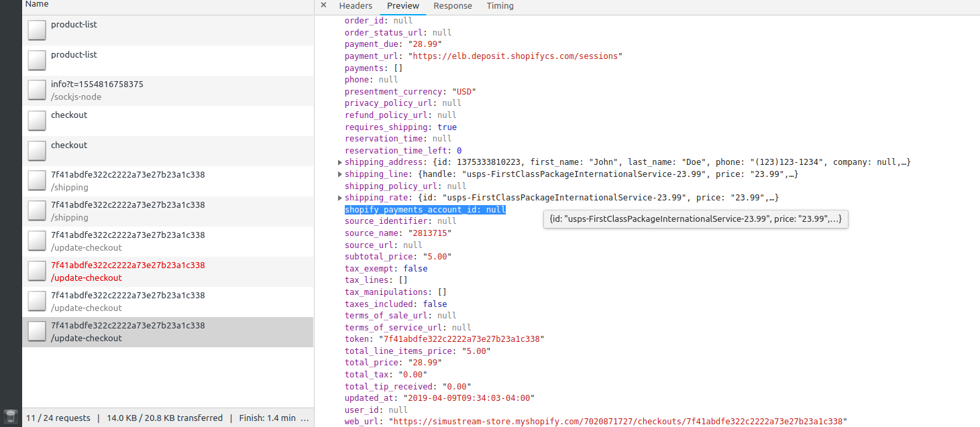Click the total_tax "0.00" value
980x427 pixels.
click(x=413, y=375)
